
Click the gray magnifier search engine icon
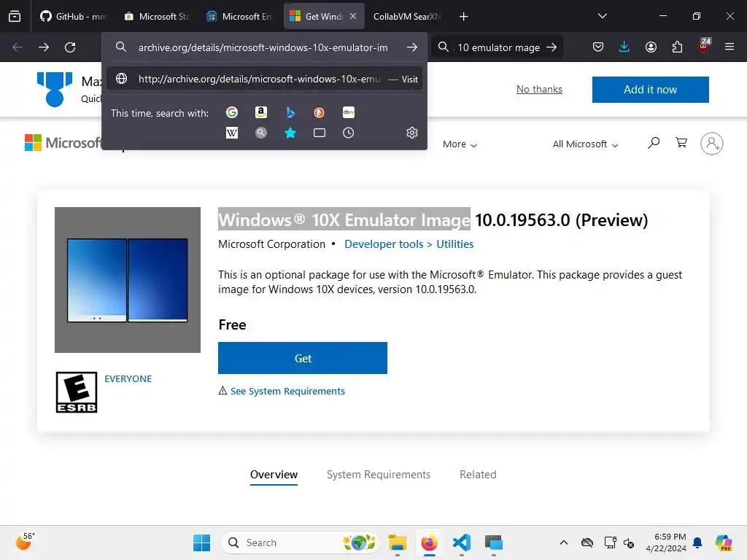click(260, 133)
